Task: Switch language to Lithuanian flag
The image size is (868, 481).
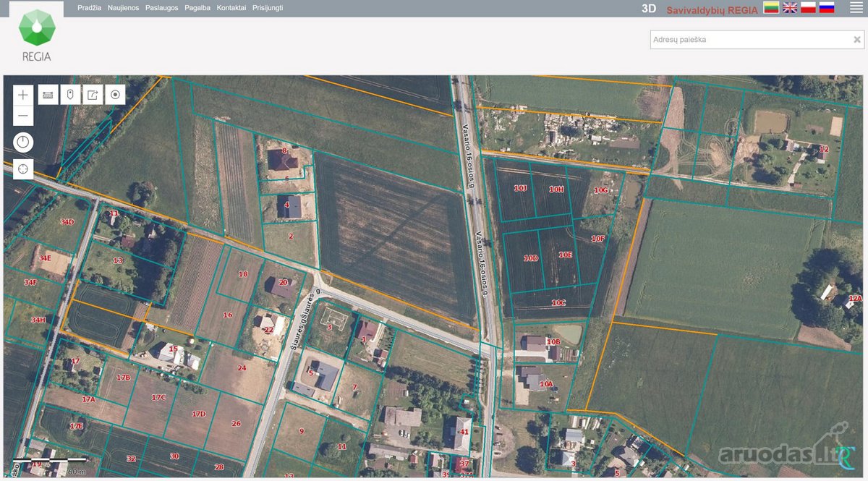Action: (x=771, y=8)
